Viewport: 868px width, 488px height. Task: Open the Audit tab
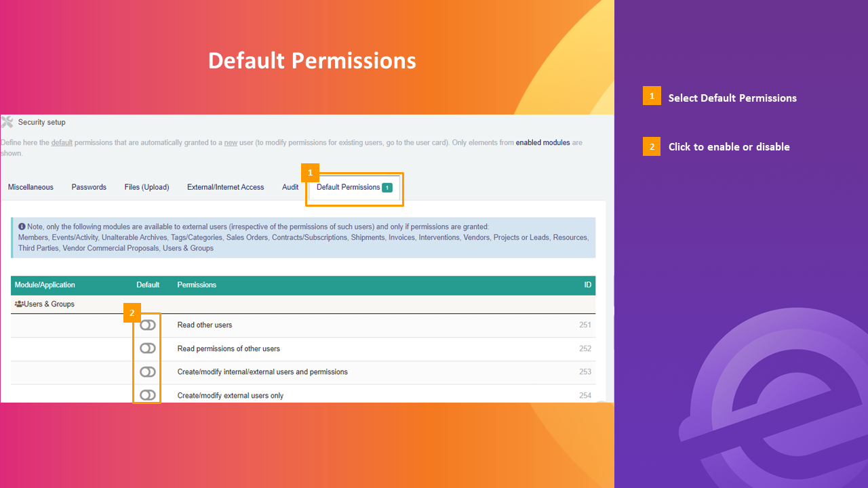(290, 187)
